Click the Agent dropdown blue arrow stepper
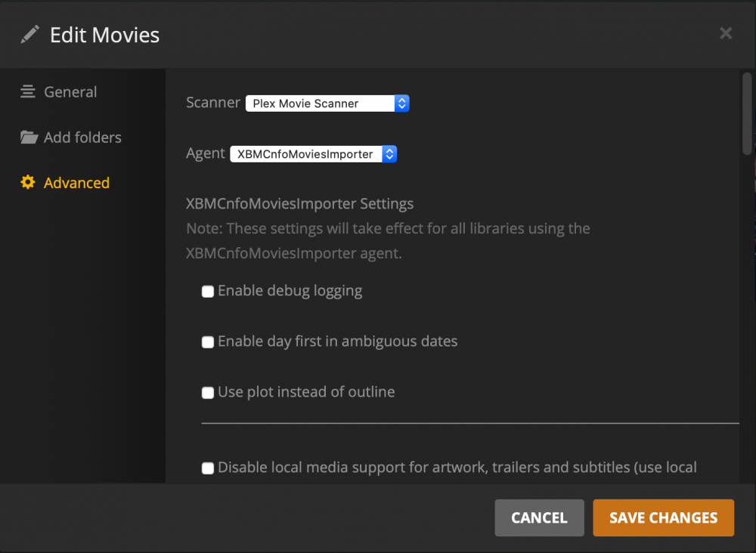Viewport: 756px width, 553px height. click(x=389, y=154)
